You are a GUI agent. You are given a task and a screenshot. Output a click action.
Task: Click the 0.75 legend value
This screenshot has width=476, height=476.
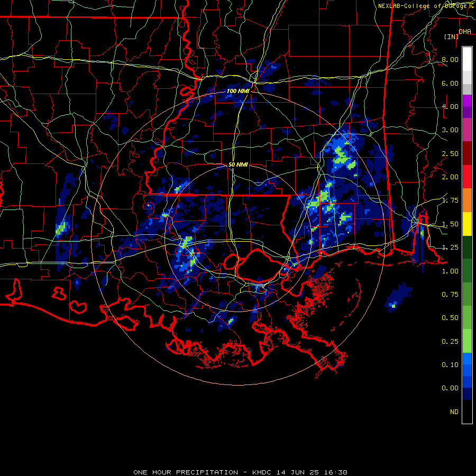point(450,295)
